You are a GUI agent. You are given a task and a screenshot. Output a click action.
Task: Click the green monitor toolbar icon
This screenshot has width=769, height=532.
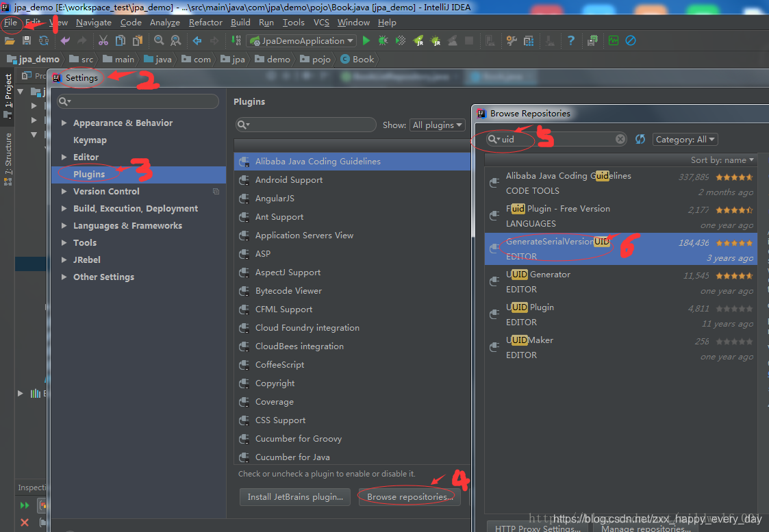614,40
